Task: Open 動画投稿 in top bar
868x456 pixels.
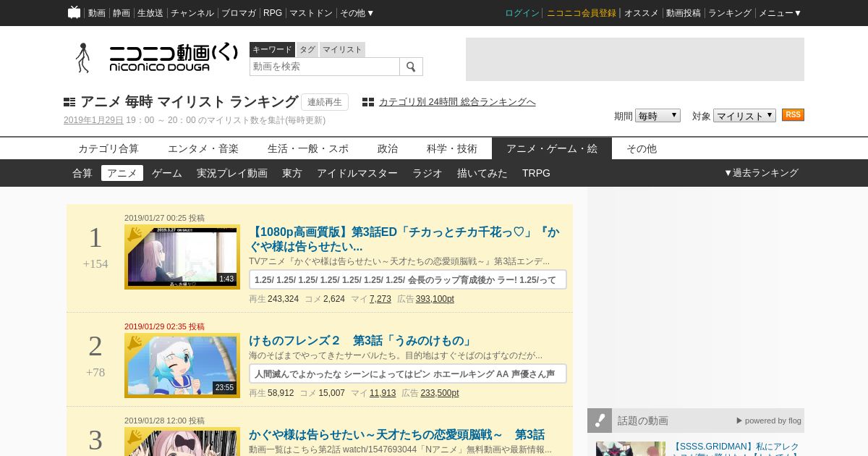Action: pos(684,13)
